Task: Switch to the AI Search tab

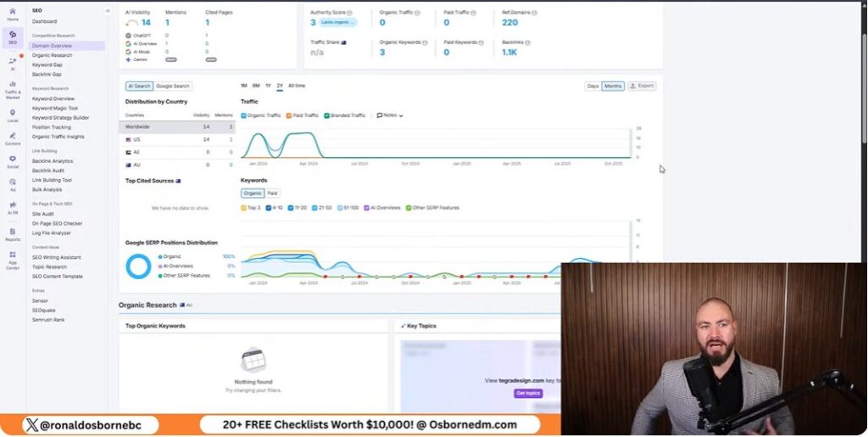Action: click(x=139, y=86)
